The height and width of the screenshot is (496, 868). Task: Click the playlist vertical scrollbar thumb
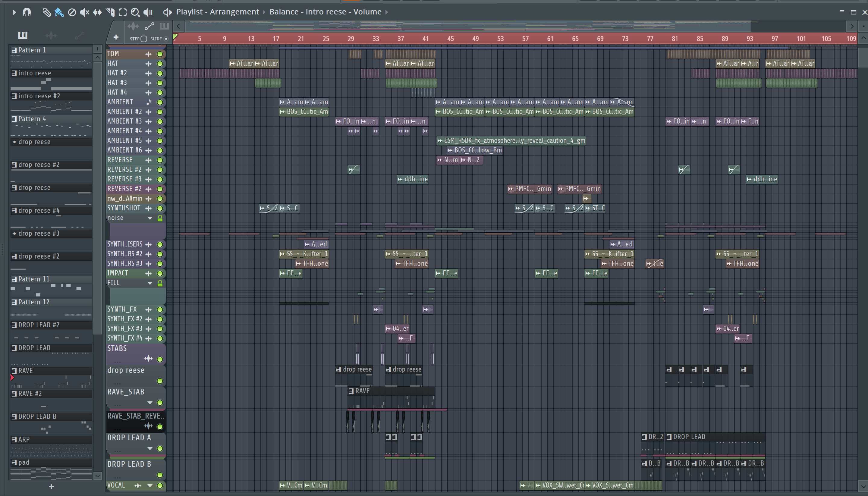click(863, 58)
